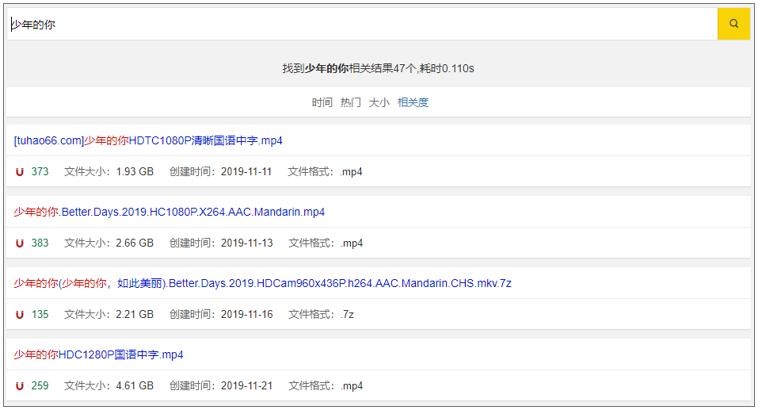Click the popularity count 383

[40, 243]
